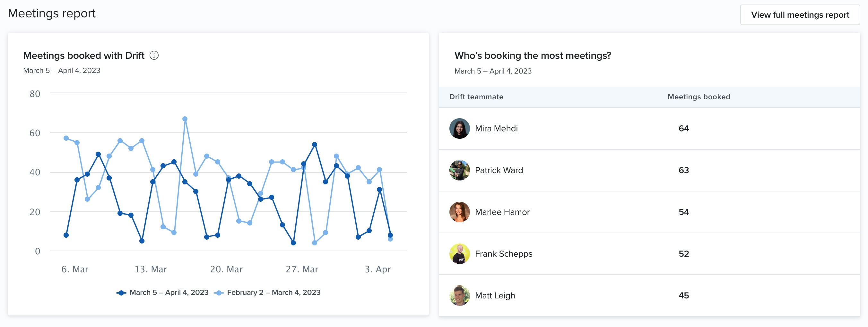The height and width of the screenshot is (327, 868).
Task: Click the dark blue peak point near 54
Action: 314,145
